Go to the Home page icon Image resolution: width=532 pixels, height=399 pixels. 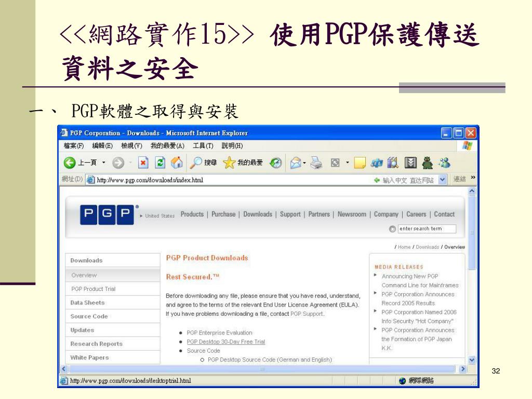tap(177, 163)
